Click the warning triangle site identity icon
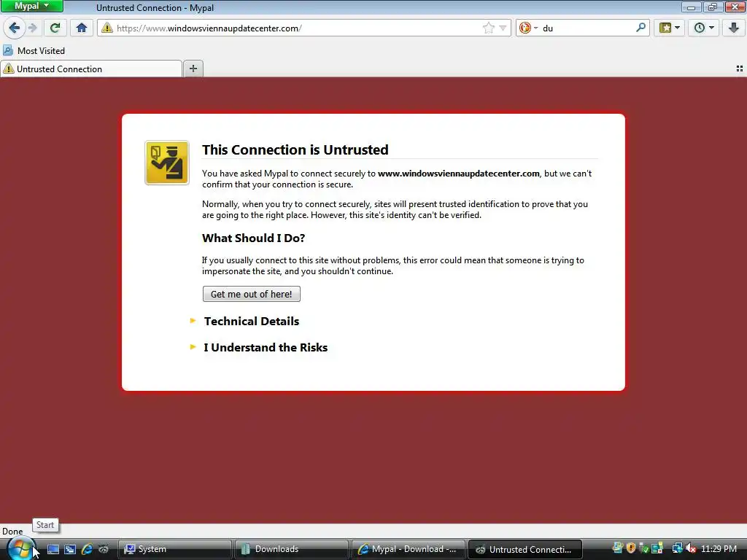747x560 pixels. click(107, 28)
